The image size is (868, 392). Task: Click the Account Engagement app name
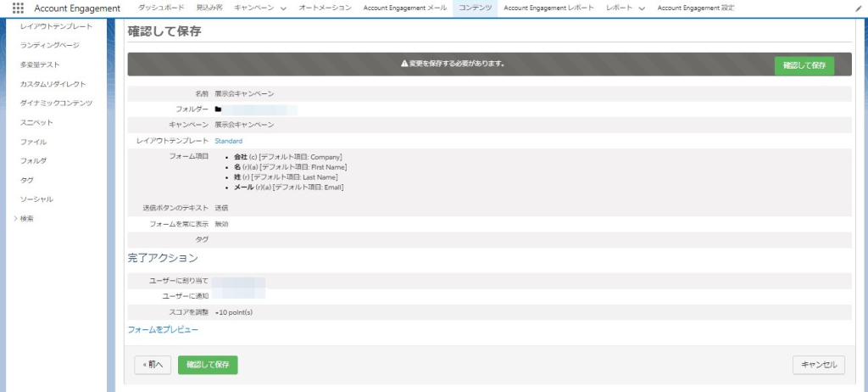click(77, 8)
